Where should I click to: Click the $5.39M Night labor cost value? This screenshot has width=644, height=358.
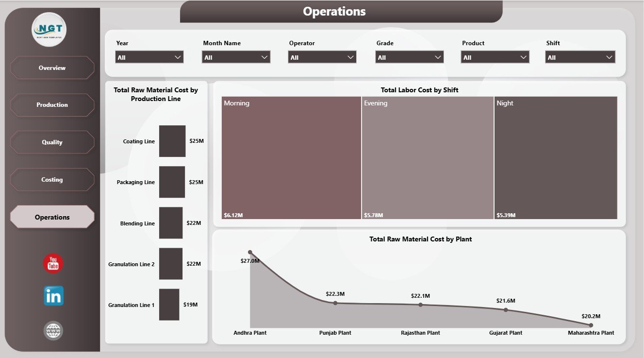click(506, 215)
